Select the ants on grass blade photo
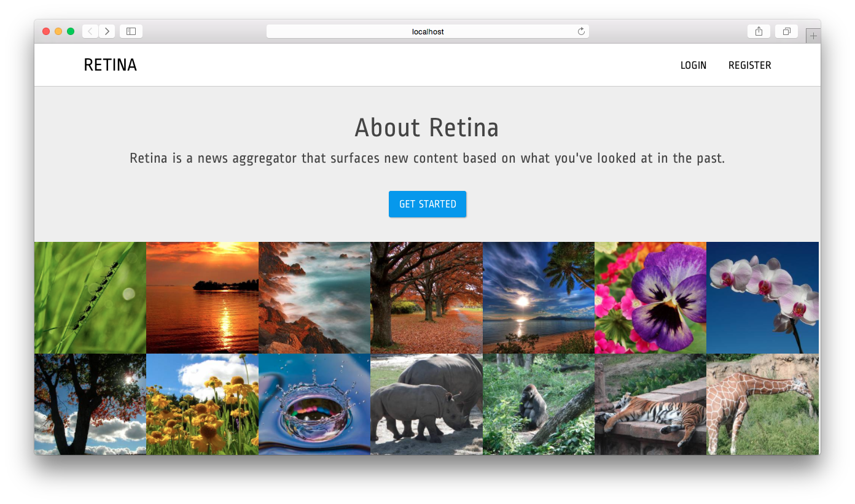The height and width of the screenshot is (504, 855). (90, 298)
